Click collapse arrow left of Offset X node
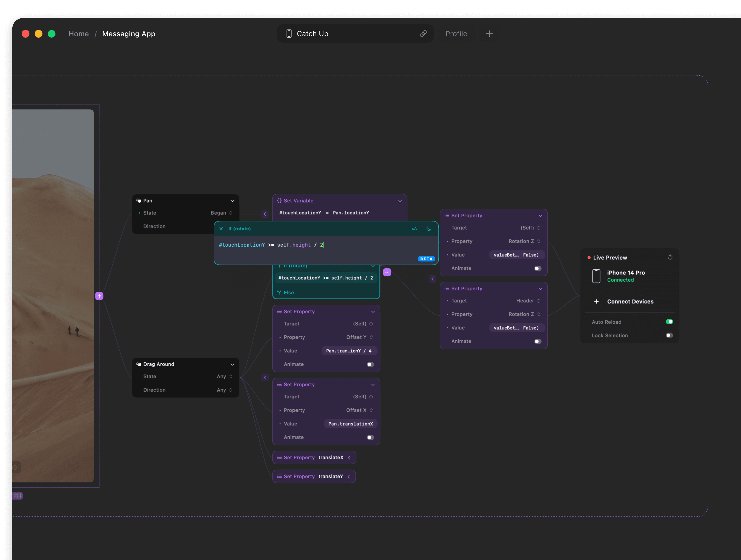741x560 pixels. (265, 377)
